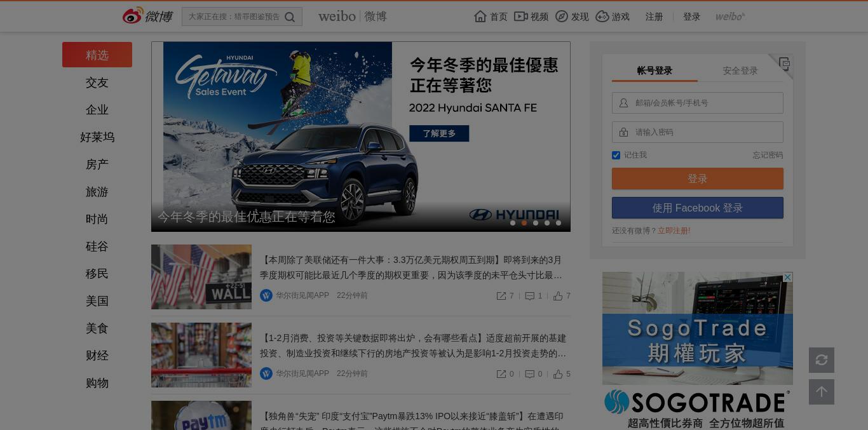Click back-to-top arrow button
The image size is (868, 430).
(822, 392)
